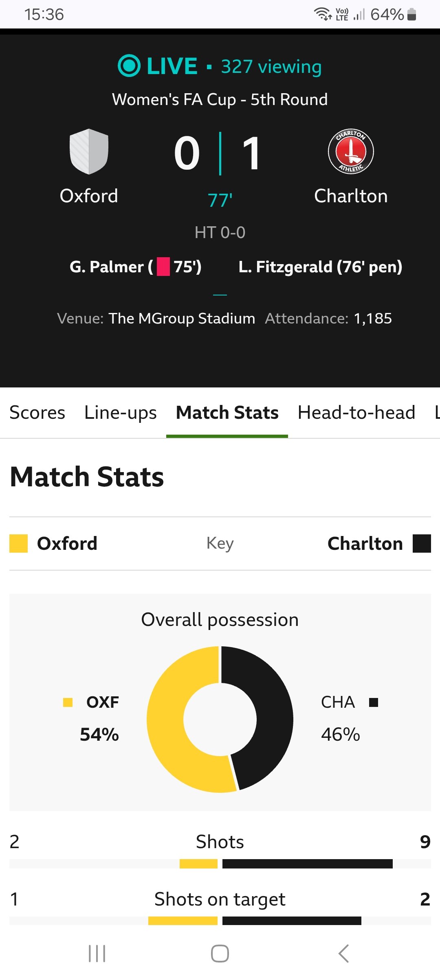Tap the Charlton Athletic club crest
The width and height of the screenshot is (440, 980).
click(x=351, y=151)
